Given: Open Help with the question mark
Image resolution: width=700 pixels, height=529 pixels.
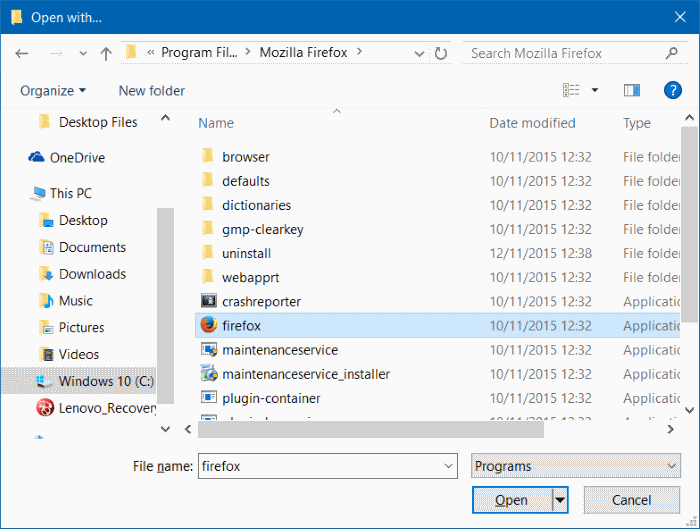Looking at the screenshot, I should coord(672,90).
